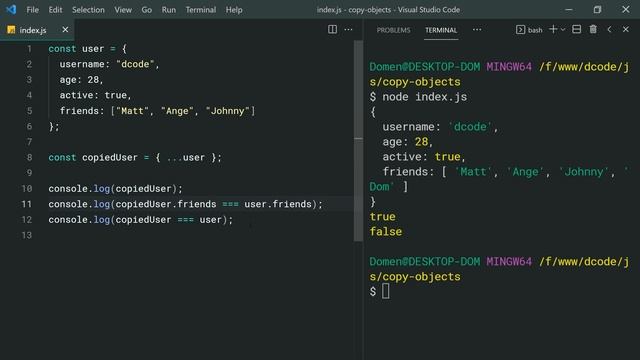Switch to the PROBLEMS panel tab
Image resolution: width=640 pixels, height=360 pixels.
(393, 30)
